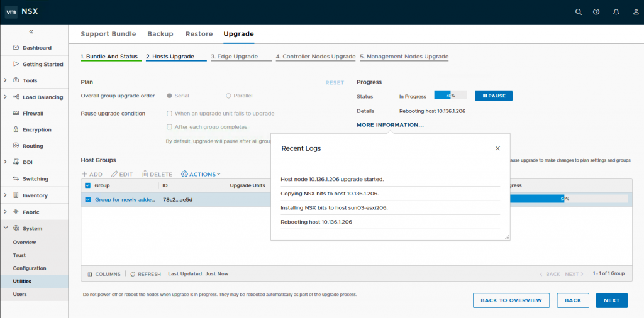Click the BACK button beside NEXT
644x318 pixels.
coord(573,300)
